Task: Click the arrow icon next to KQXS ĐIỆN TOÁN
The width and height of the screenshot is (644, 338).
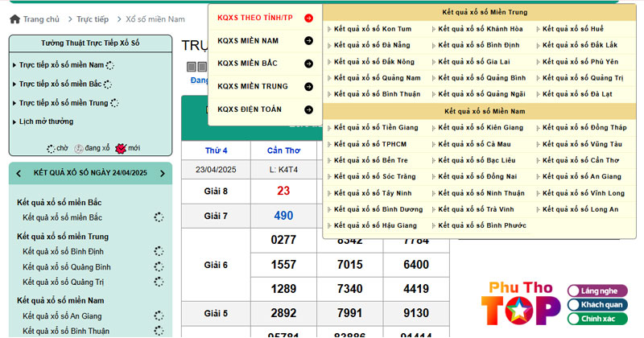Action: point(309,109)
